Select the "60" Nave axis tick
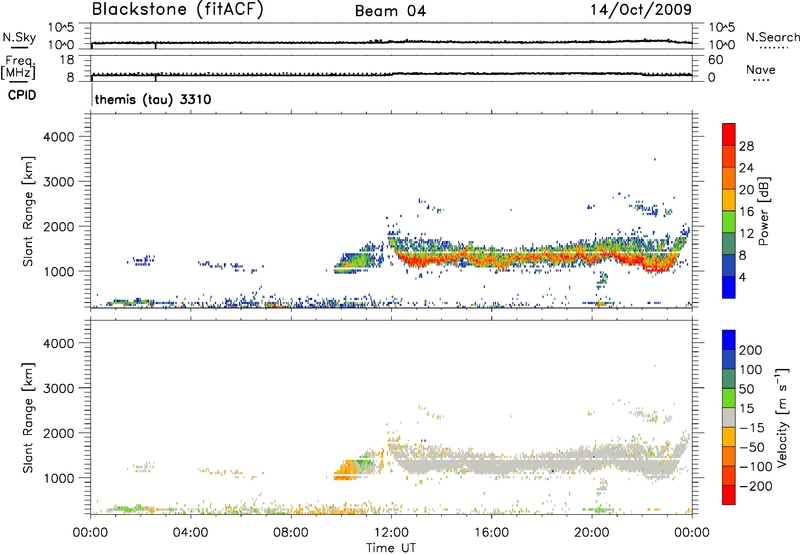Viewport: 800px width, 554px height. 715,60
